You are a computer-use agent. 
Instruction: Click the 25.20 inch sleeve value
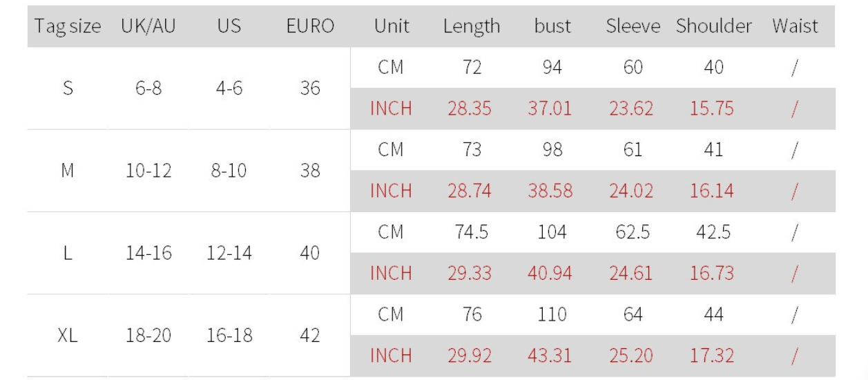[x=631, y=356]
